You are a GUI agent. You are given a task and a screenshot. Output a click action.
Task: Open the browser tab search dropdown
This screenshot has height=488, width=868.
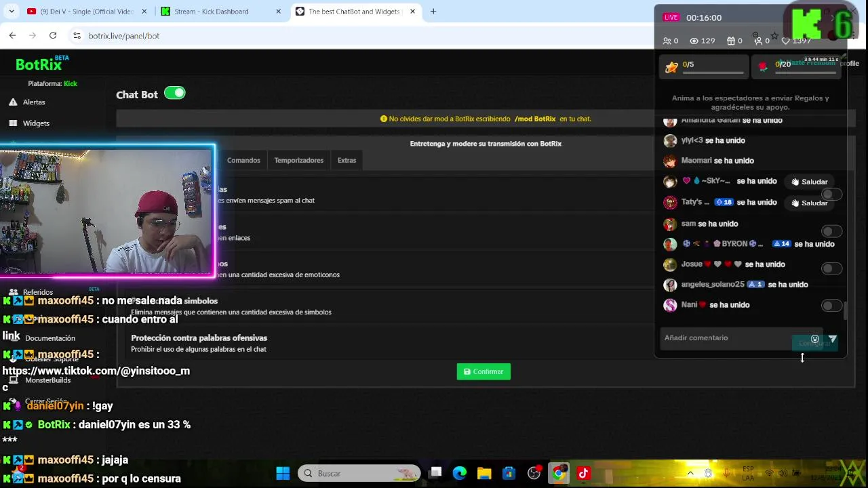point(12,12)
